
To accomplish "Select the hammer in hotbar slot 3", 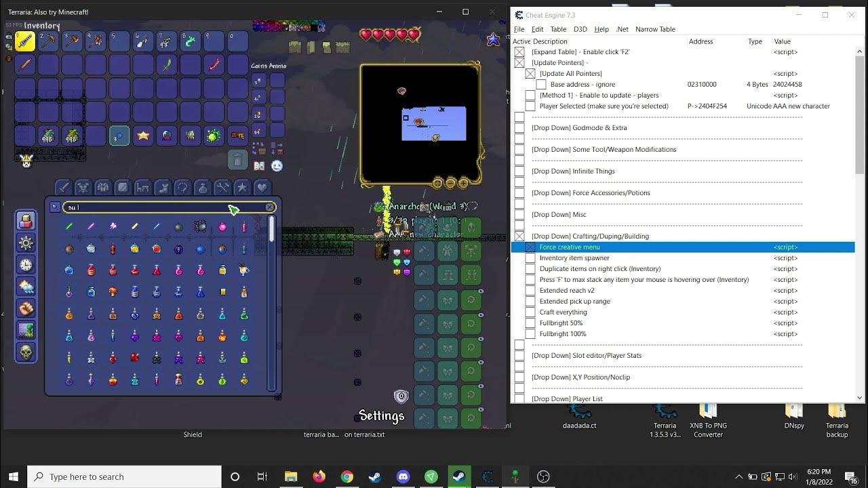I will (73, 41).
